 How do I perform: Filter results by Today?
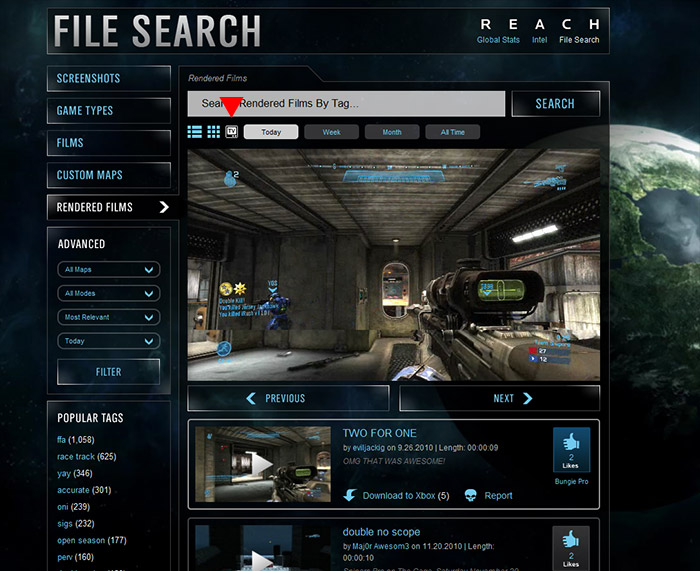tap(271, 132)
